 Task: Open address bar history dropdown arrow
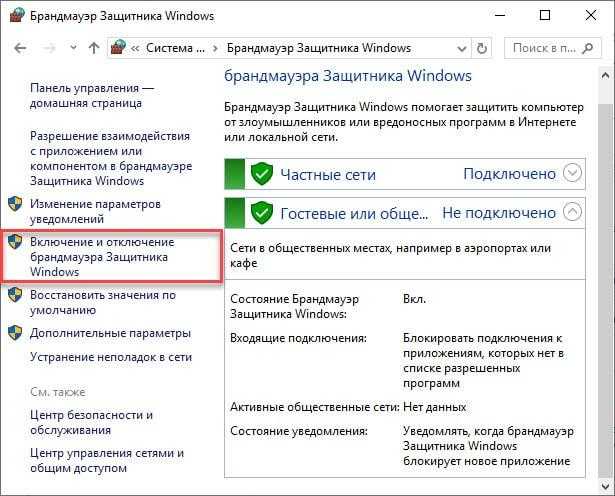click(x=462, y=49)
